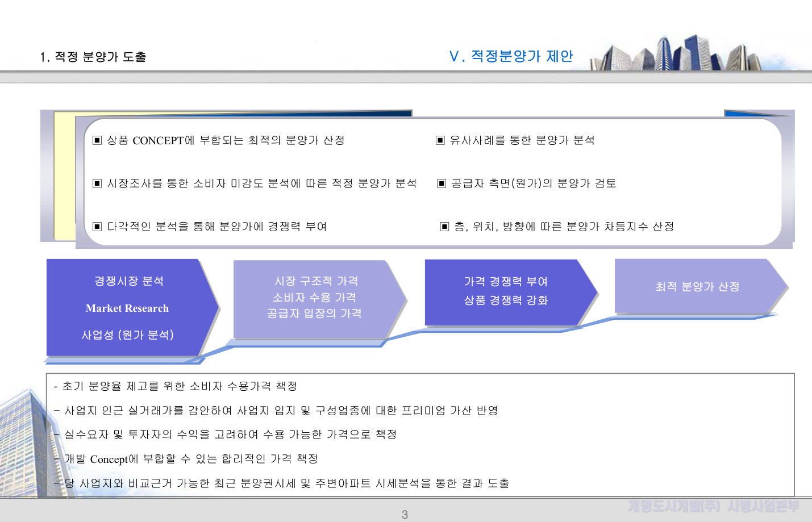
Task: Select the text '상품 CONCEPT에 부합되는 최적의 분양가 산정'
Action: [226, 140]
